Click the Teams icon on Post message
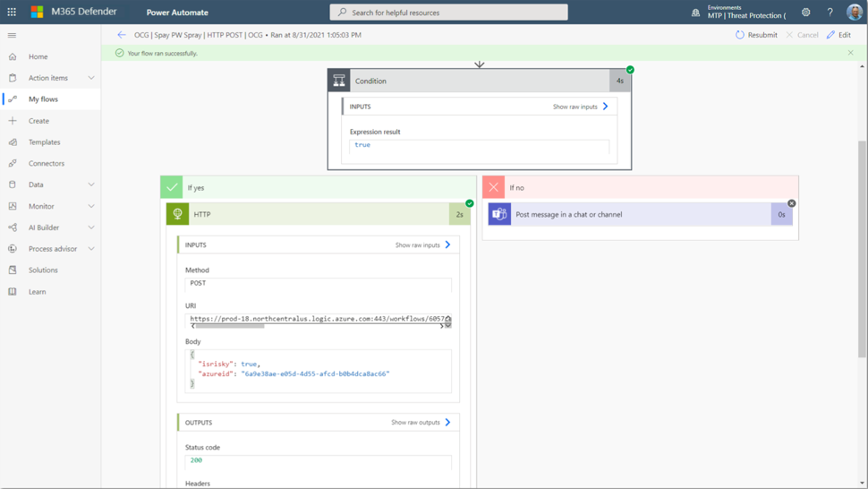This screenshot has width=868, height=489. tap(499, 214)
